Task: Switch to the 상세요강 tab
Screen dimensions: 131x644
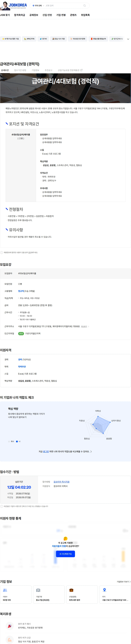Action: [5, 70]
